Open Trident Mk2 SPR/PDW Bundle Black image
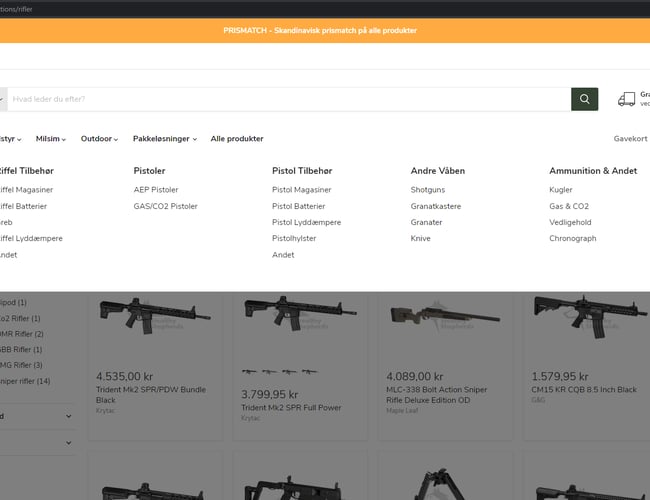The image size is (650, 500). point(155,316)
